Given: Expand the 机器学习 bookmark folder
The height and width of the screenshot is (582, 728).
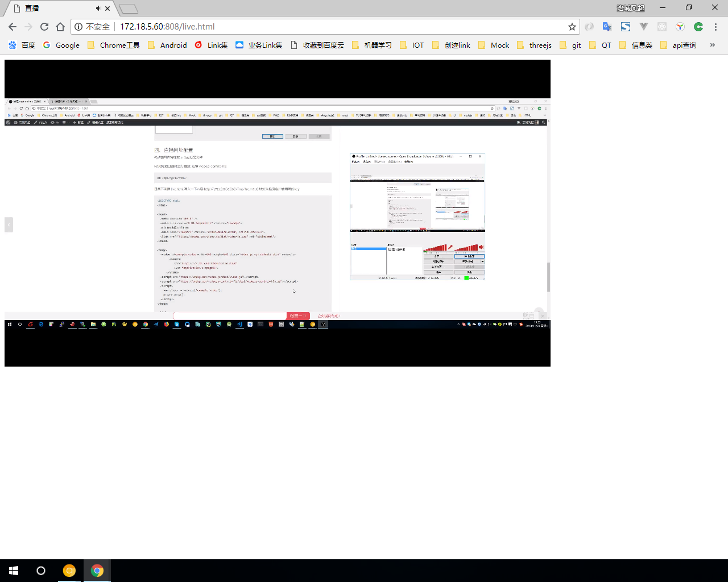Looking at the screenshot, I should 372,45.
